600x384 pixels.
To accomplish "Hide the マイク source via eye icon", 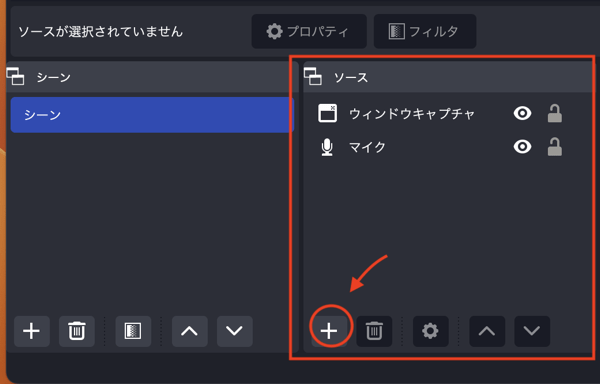I will pos(522,146).
